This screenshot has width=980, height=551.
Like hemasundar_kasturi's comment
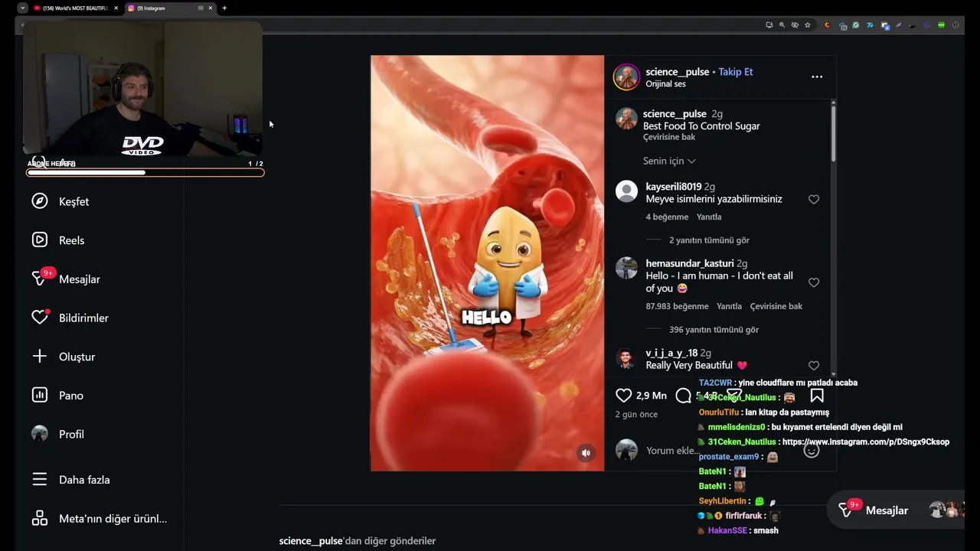(x=814, y=282)
